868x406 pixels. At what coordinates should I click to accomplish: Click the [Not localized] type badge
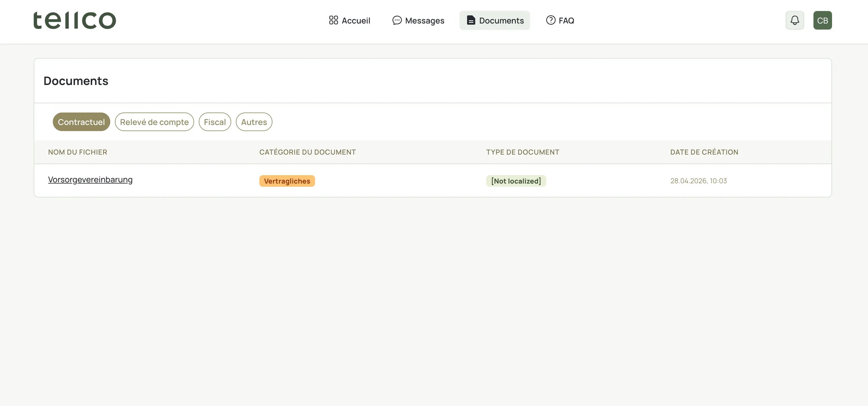pyautogui.click(x=516, y=181)
